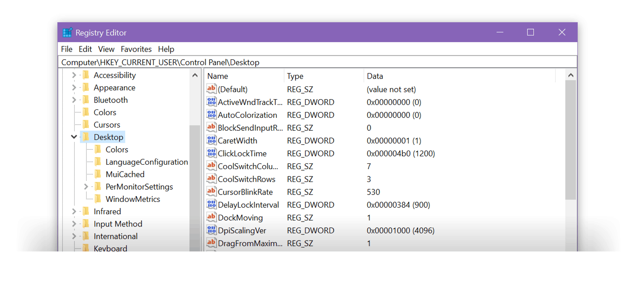Open the Help menu

click(x=166, y=49)
